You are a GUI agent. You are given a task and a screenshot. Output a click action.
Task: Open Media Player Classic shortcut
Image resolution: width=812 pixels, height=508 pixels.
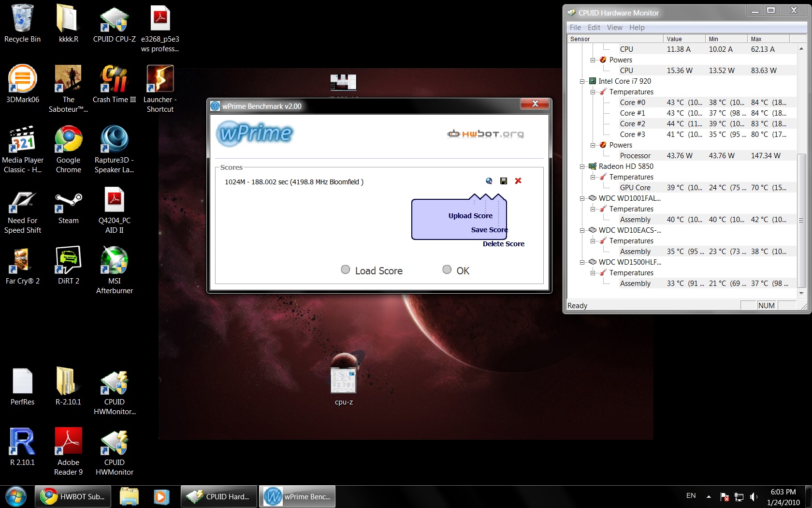point(22,149)
